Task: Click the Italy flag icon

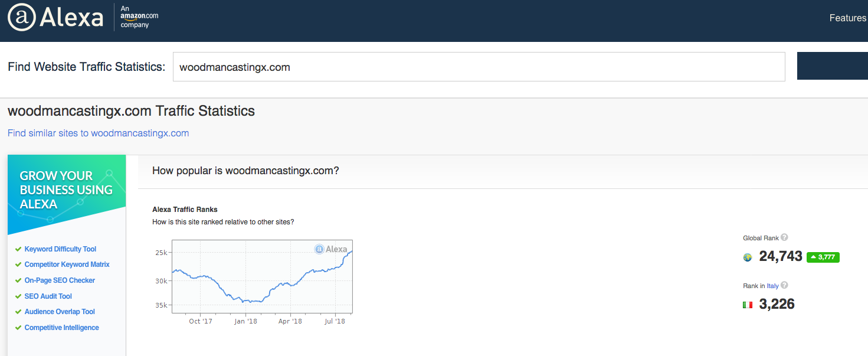Action: pyautogui.click(x=748, y=305)
